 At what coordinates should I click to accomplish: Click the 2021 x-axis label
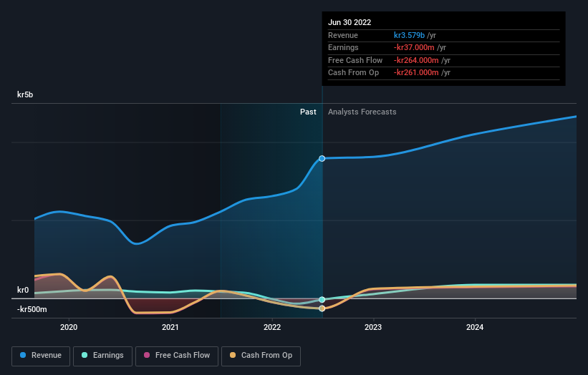[170, 327]
